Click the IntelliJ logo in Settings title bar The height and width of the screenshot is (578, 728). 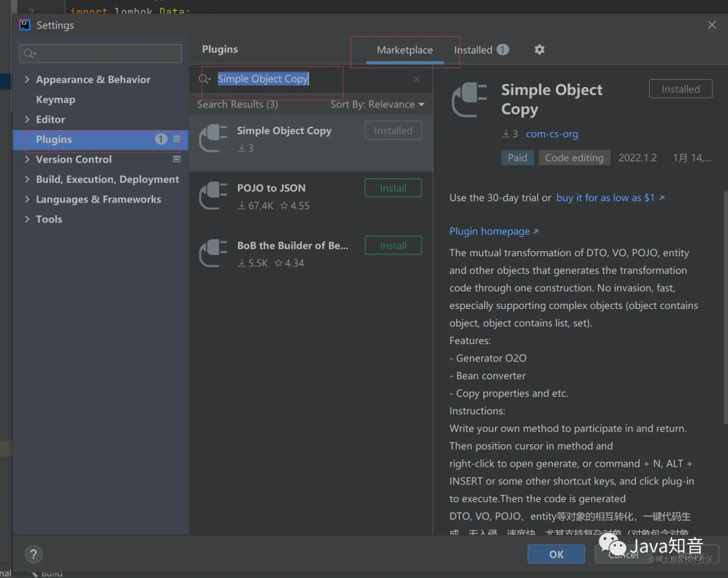pos(25,25)
